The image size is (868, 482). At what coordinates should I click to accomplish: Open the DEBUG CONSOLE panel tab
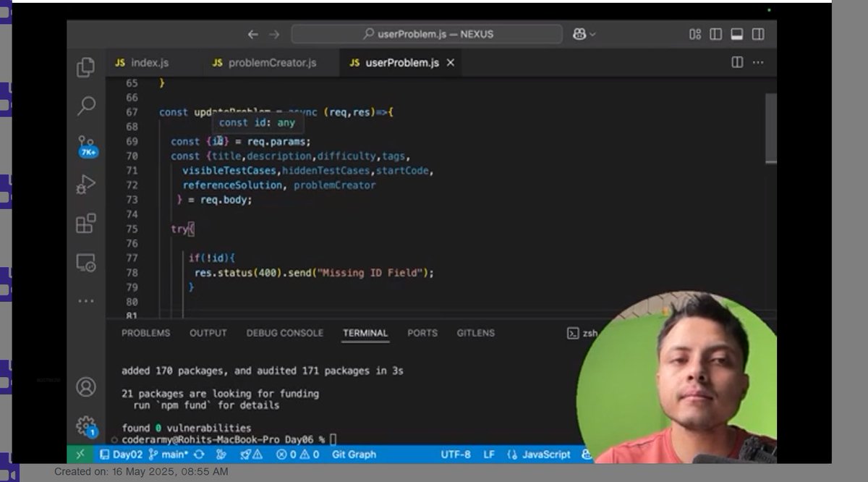[285, 333]
